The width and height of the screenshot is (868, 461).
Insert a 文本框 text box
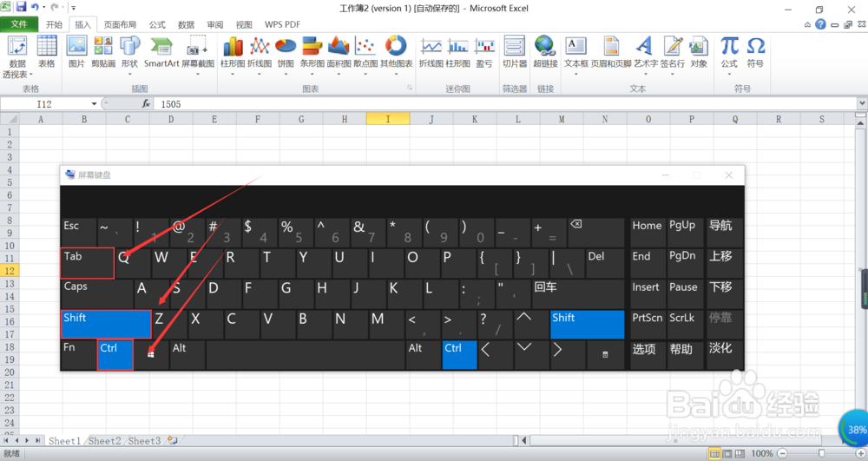tap(575, 56)
